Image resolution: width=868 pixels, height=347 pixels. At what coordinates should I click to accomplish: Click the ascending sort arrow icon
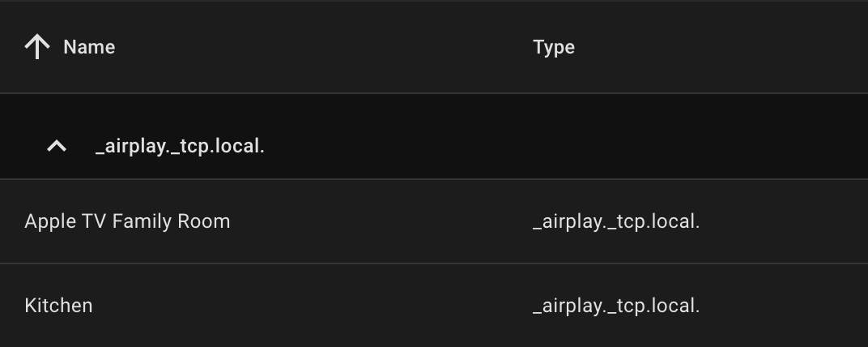point(37,47)
